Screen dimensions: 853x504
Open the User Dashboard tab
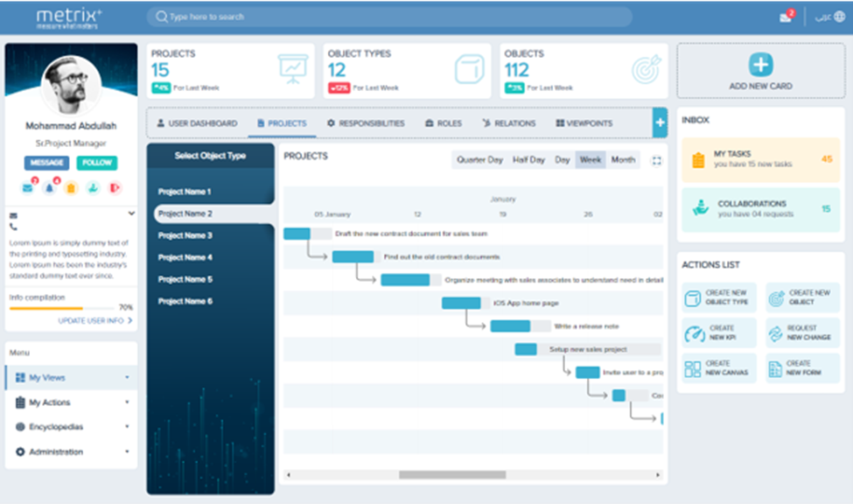click(196, 123)
